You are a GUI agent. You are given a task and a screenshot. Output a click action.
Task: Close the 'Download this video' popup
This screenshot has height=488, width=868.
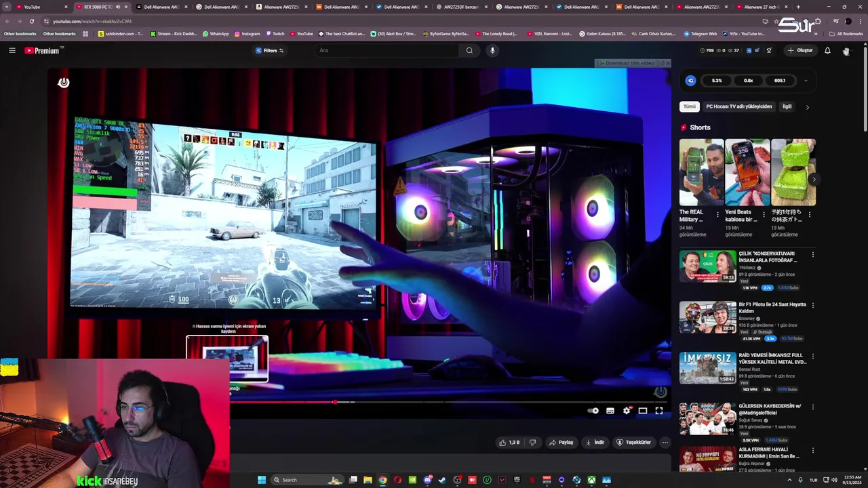pyautogui.click(x=667, y=63)
